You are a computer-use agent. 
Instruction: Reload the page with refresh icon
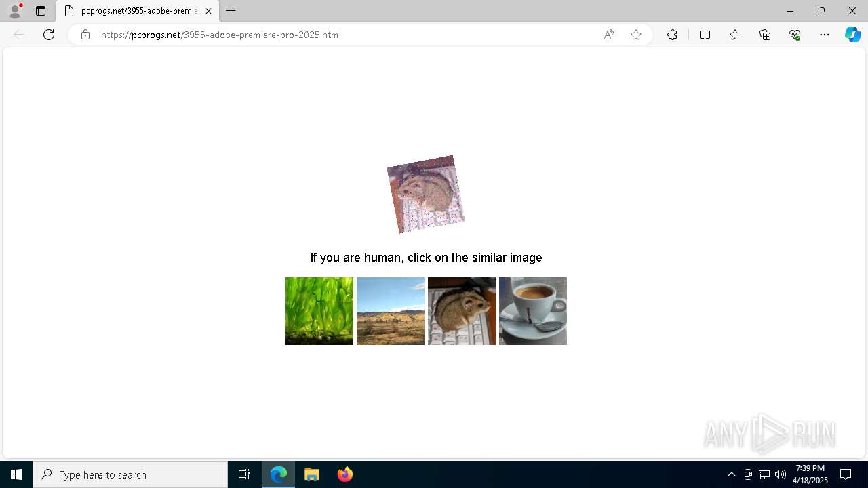point(49,35)
